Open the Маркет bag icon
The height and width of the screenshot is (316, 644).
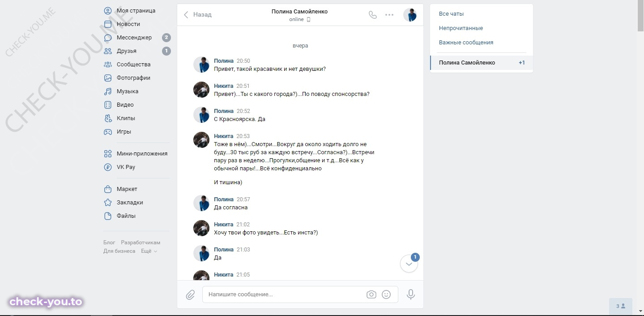(108, 189)
